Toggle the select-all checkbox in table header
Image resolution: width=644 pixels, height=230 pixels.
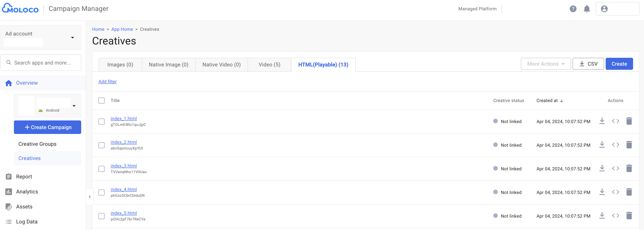102,101
